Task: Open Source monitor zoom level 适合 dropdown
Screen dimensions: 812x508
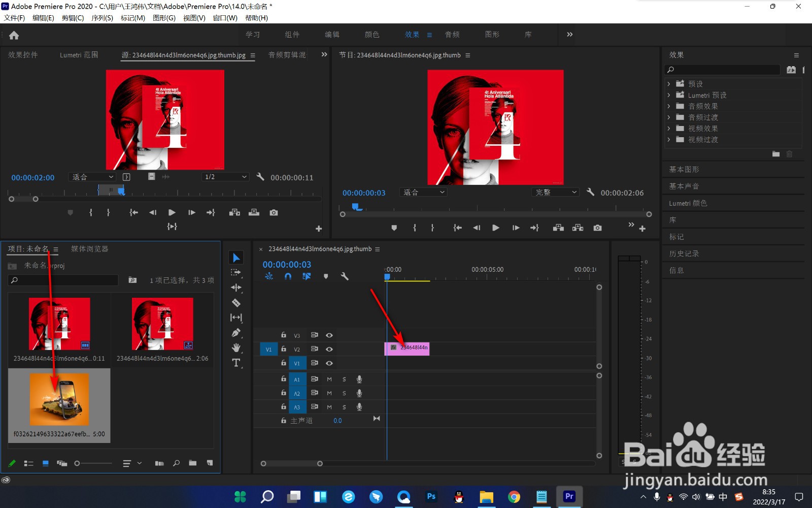Action: coord(92,177)
